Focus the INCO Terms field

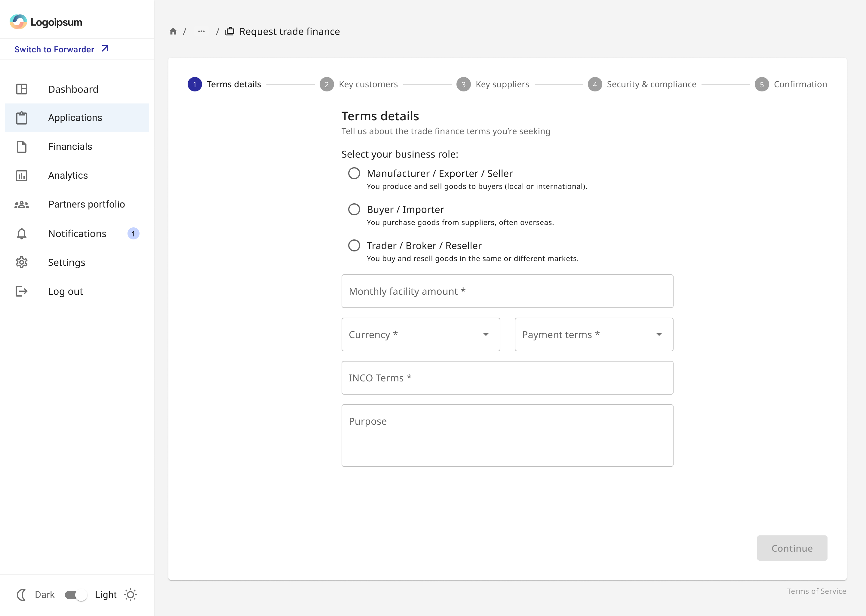(x=507, y=378)
